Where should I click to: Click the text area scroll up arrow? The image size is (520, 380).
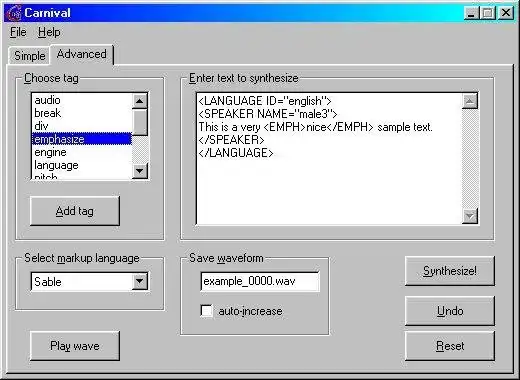[470, 101]
